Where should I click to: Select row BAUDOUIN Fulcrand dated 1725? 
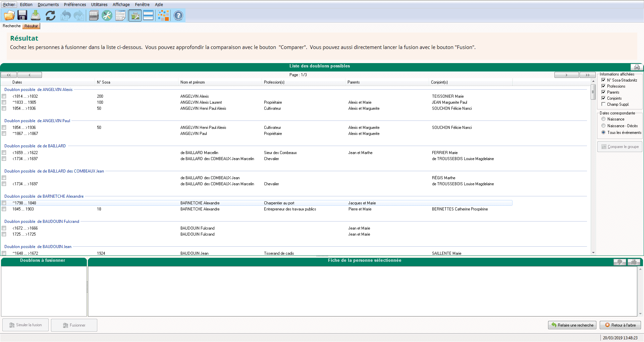click(257, 234)
